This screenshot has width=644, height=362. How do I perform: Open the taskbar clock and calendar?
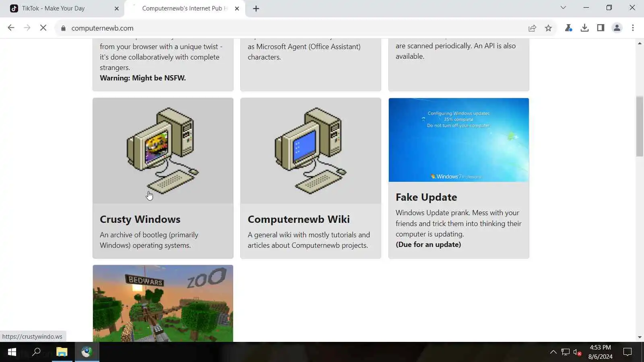[600, 352]
